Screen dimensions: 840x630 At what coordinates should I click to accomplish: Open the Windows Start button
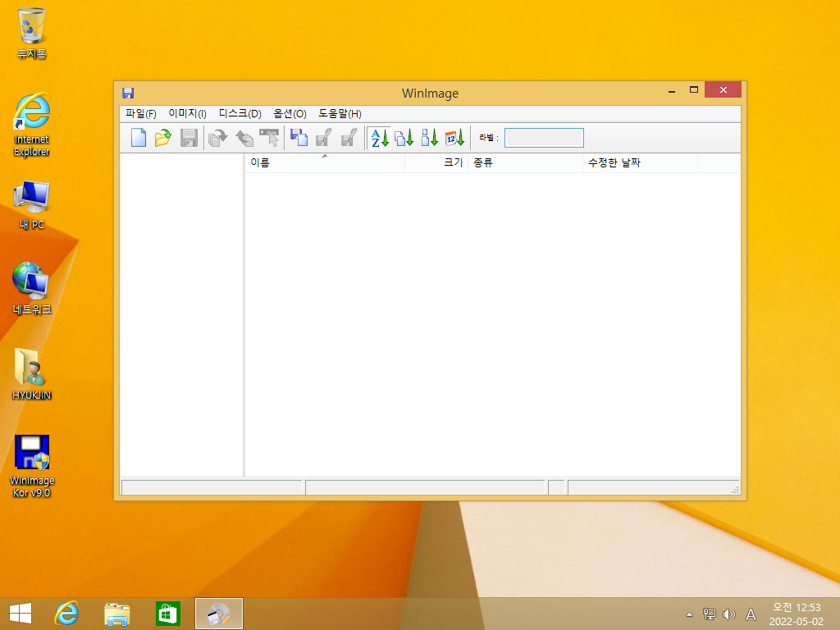point(21,614)
